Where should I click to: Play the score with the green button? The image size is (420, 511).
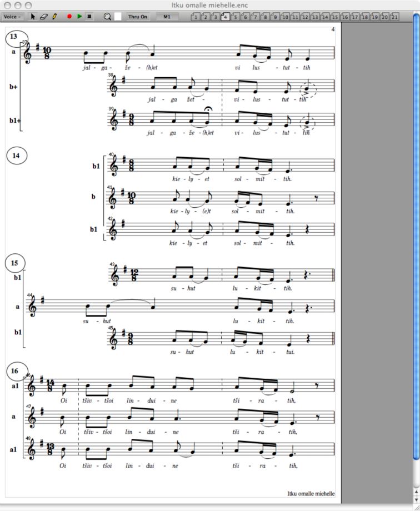point(79,16)
